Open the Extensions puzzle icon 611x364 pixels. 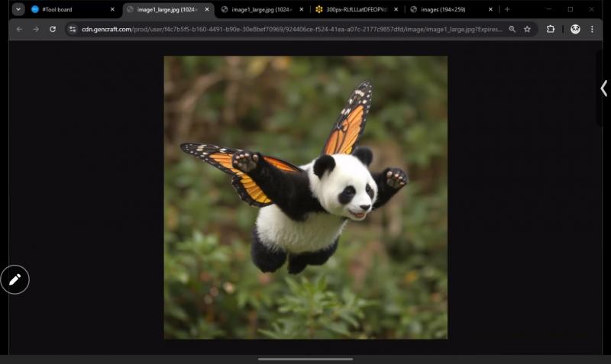click(x=551, y=29)
